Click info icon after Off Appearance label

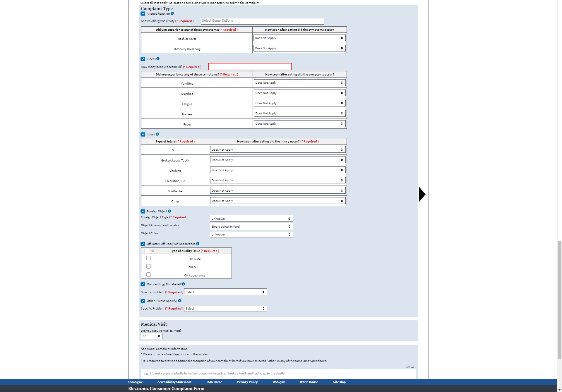click(x=198, y=244)
